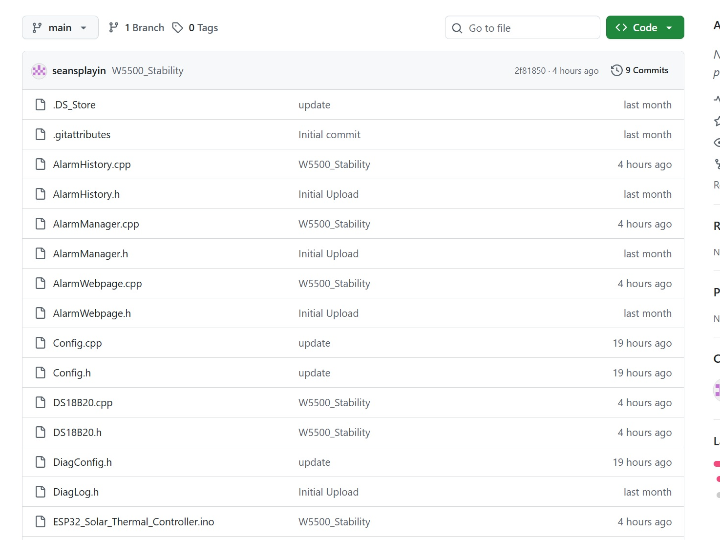Open commit hash 2f81850
Viewport: 720px width, 540px height.
tap(530, 71)
